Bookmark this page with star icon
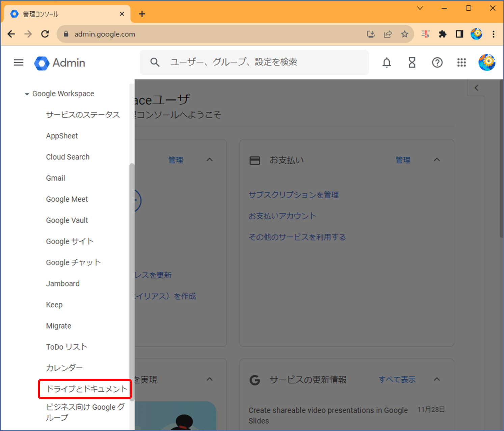This screenshot has width=504, height=431. pyautogui.click(x=404, y=34)
